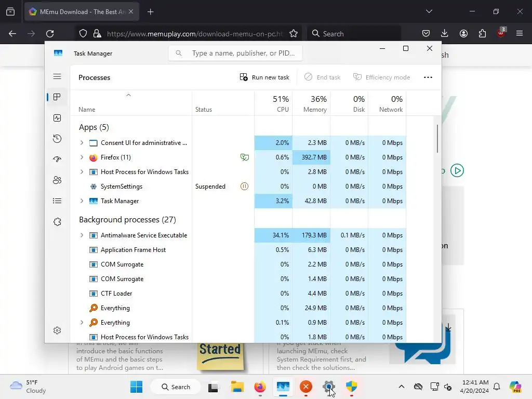532x399 pixels.
Task: Click the Firefox Search box
Action: pyautogui.click(x=354, y=34)
